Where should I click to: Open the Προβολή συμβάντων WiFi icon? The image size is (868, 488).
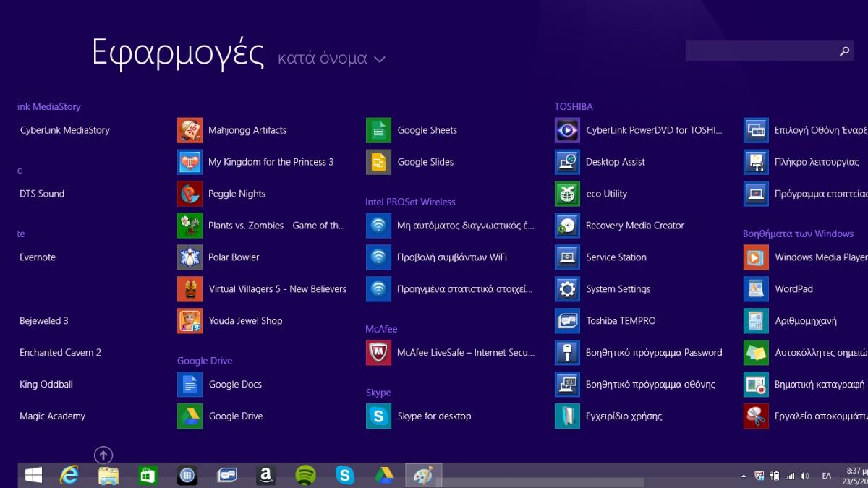[x=378, y=257]
